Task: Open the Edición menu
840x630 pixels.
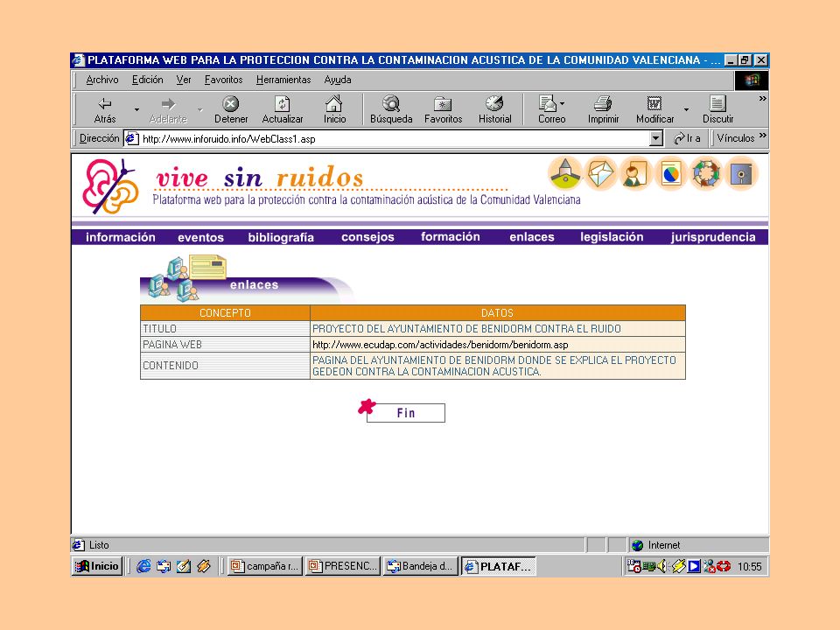Action: coord(147,80)
